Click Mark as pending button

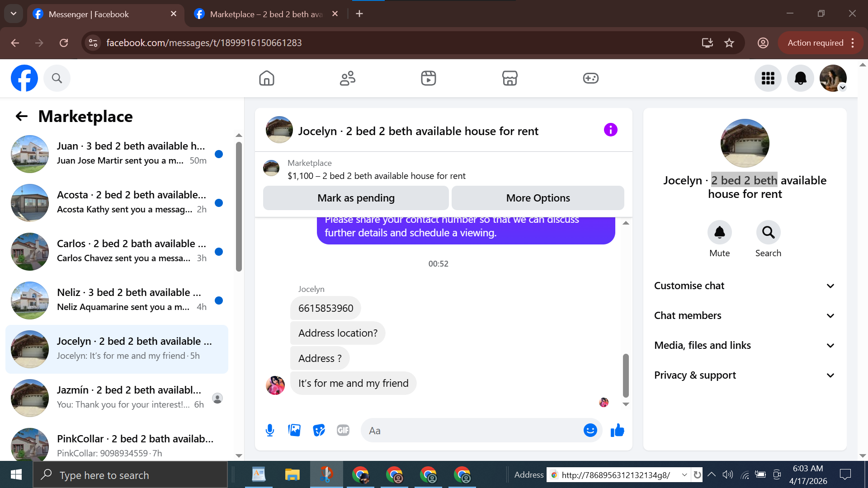356,198
